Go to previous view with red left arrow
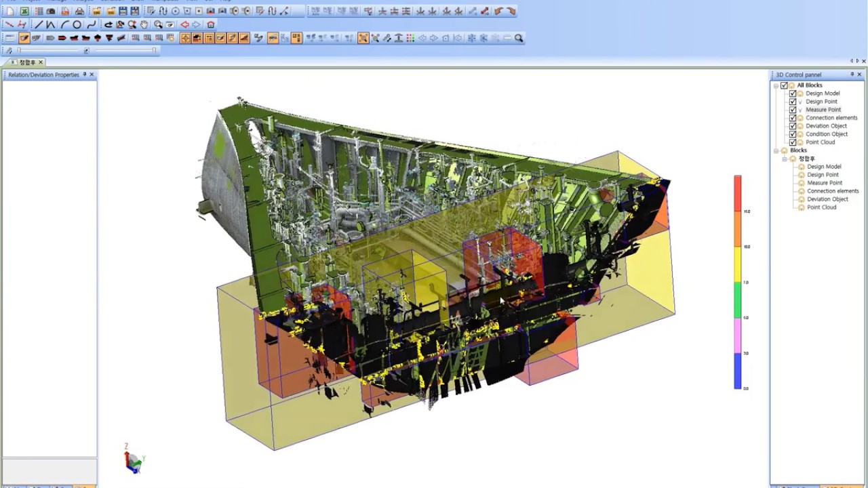The height and width of the screenshot is (488, 868). tap(184, 24)
